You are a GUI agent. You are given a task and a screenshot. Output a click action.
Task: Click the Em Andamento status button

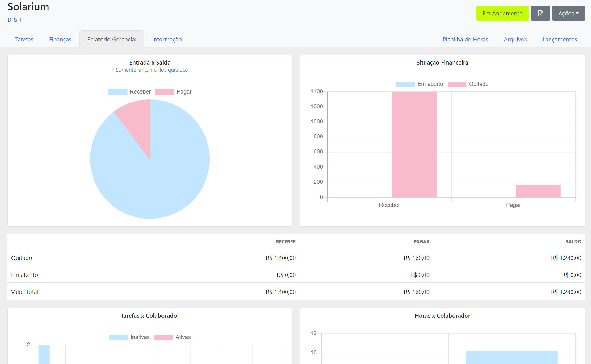502,13
